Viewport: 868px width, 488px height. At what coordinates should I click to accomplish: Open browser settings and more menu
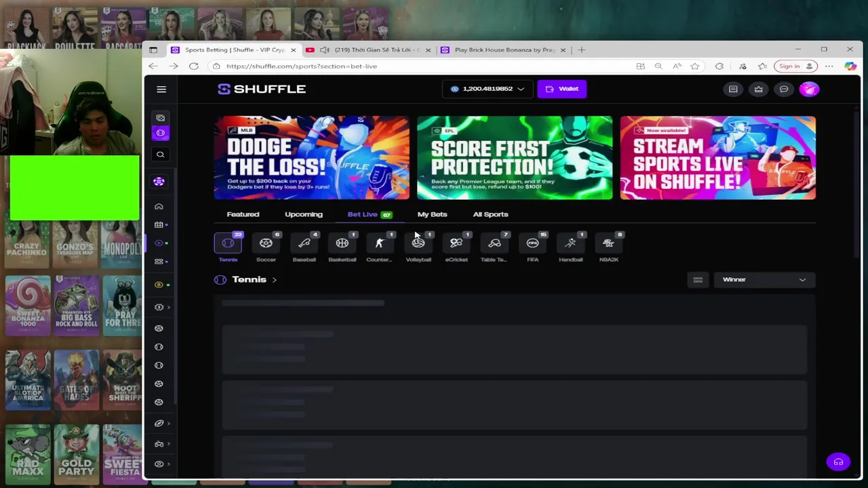pos(829,66)
